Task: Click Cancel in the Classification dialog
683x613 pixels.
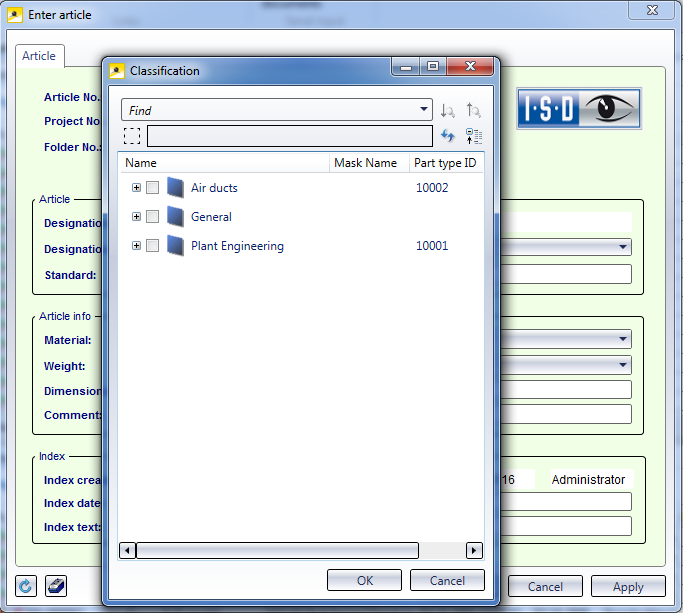Action: tap(447, 580)
